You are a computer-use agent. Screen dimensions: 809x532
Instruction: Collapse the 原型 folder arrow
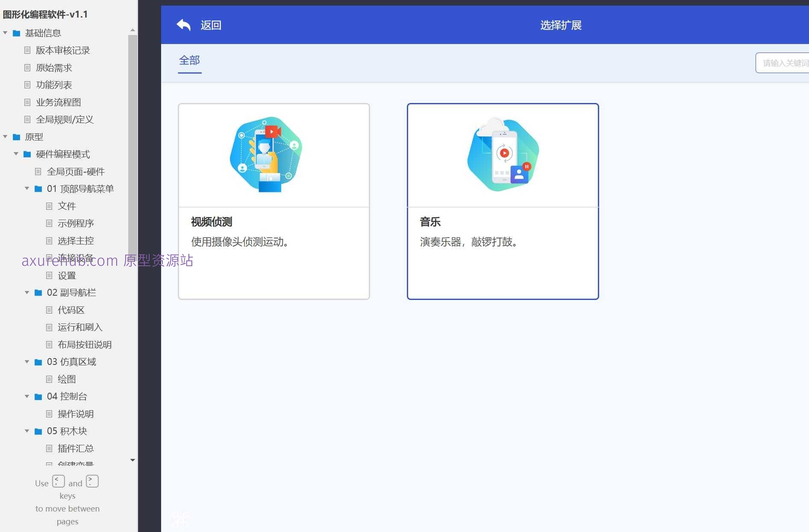tap(5, 137)
